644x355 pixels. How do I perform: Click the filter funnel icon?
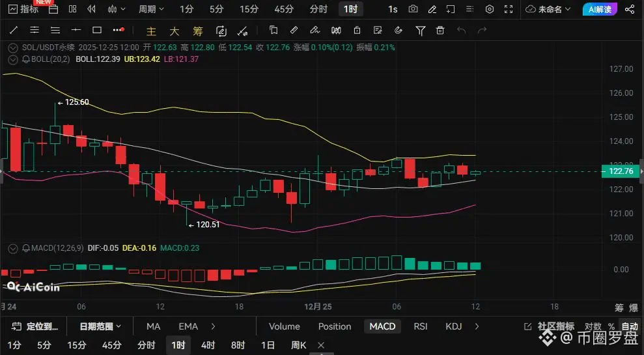(x=420, y=31)
